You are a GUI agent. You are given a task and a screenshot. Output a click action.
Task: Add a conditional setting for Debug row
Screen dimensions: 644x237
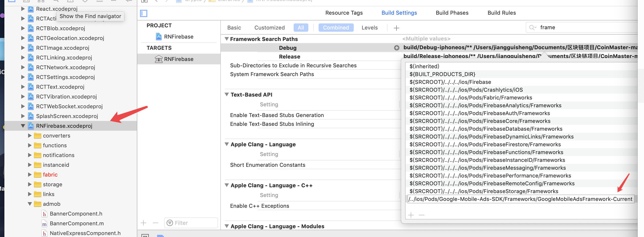click(397, 48)
